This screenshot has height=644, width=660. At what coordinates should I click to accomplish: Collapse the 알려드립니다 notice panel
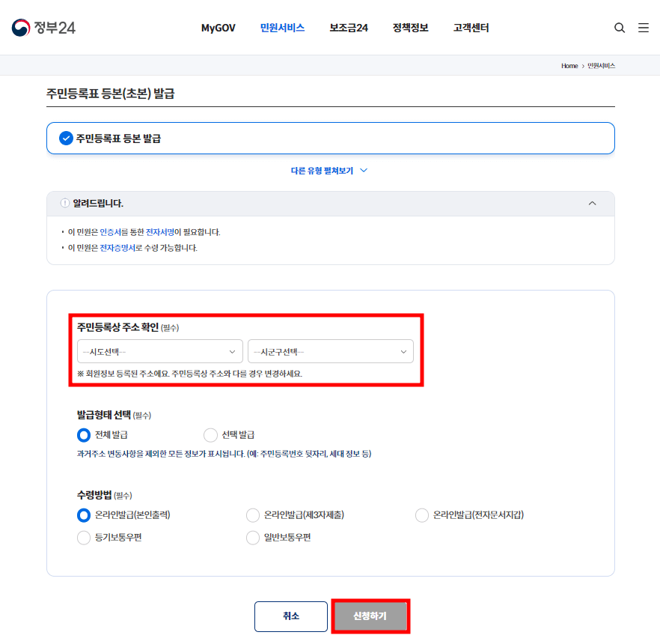click(x=592, y=203)
